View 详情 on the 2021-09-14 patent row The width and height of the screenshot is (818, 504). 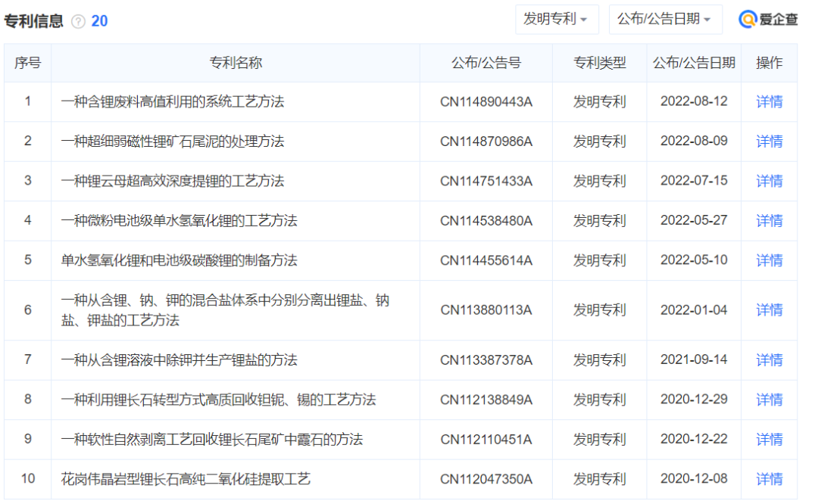[769, 360]
